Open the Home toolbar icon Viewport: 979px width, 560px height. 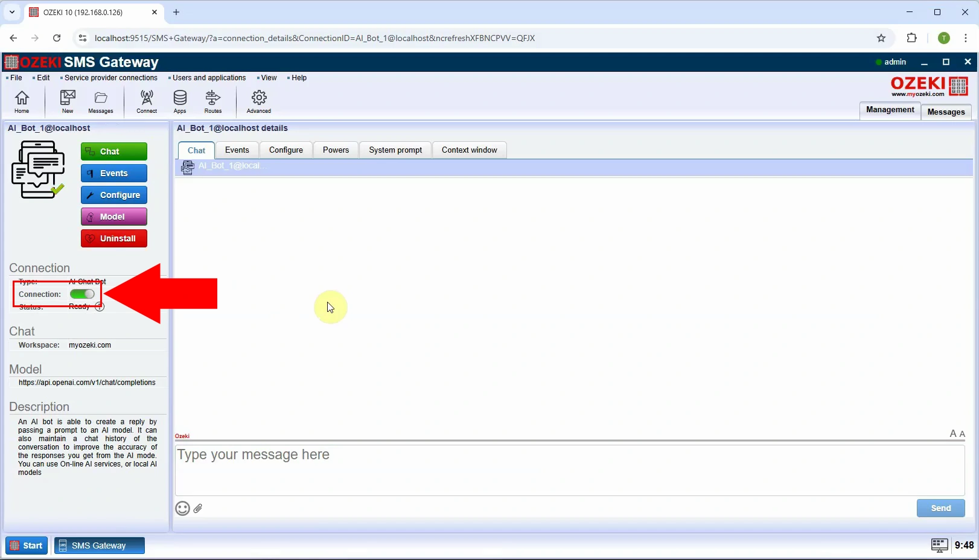point(22,101)
